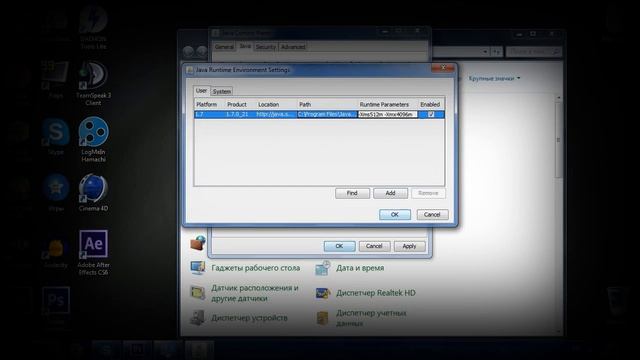Click the Find button

click(x=352, y=193)
